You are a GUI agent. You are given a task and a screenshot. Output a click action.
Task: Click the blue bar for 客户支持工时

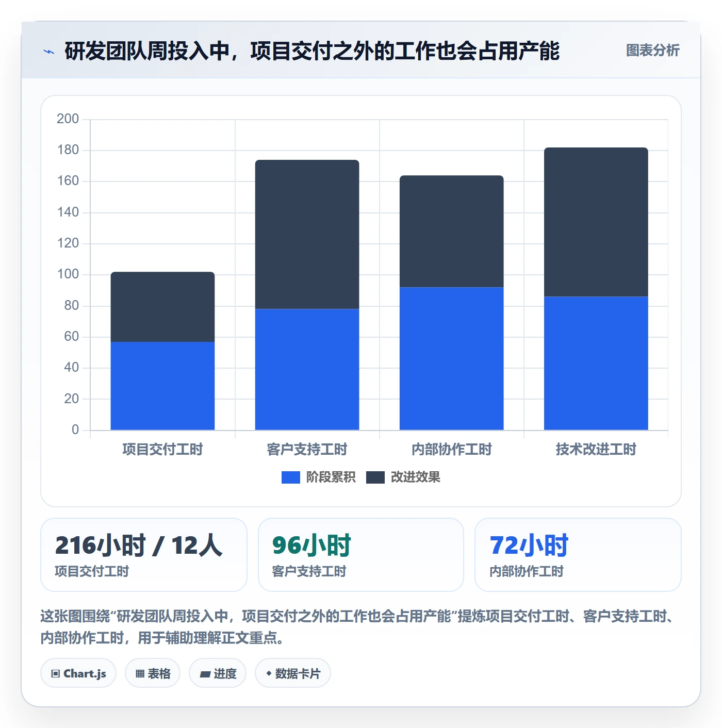(307, 369)
